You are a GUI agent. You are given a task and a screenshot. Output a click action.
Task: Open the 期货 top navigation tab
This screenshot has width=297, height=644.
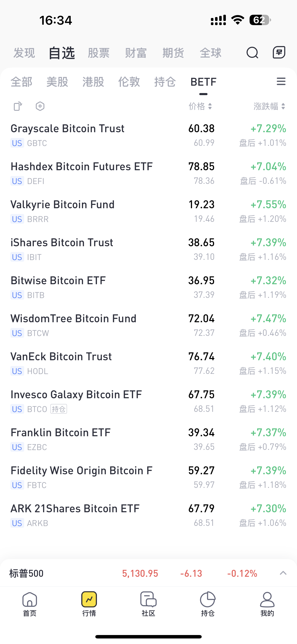(173, 53)
